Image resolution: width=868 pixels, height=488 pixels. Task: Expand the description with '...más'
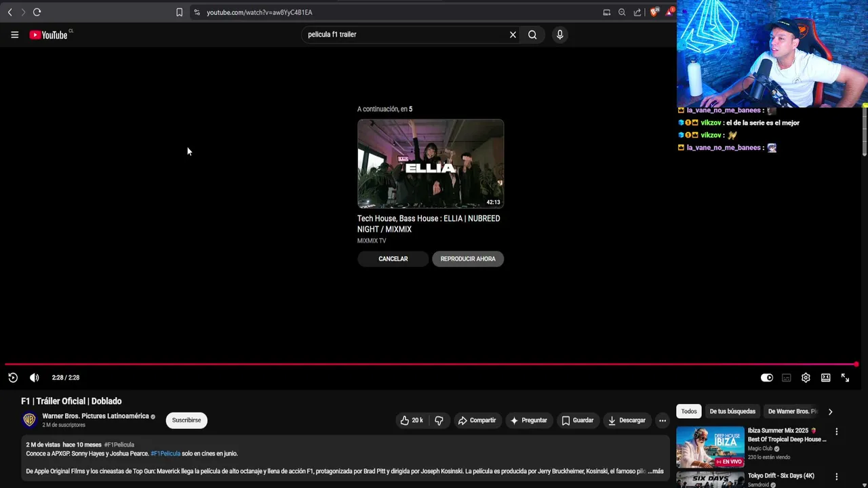pyautogui.click(x=655, y=471)
